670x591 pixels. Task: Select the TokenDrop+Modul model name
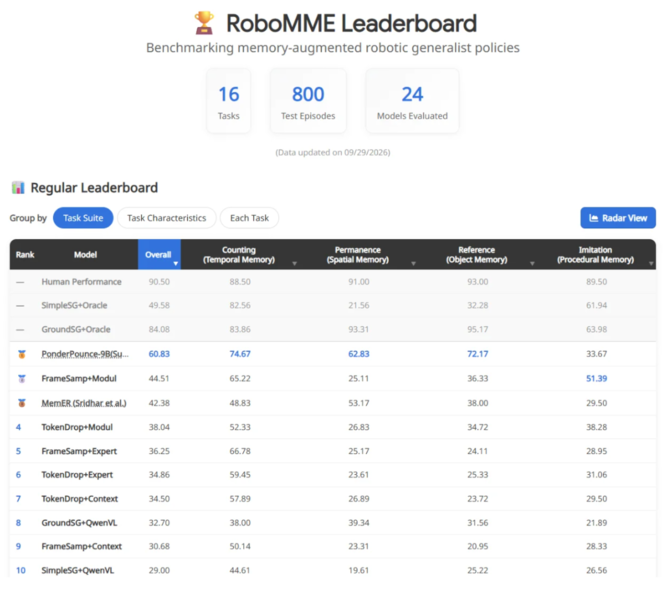pos(77,427)
